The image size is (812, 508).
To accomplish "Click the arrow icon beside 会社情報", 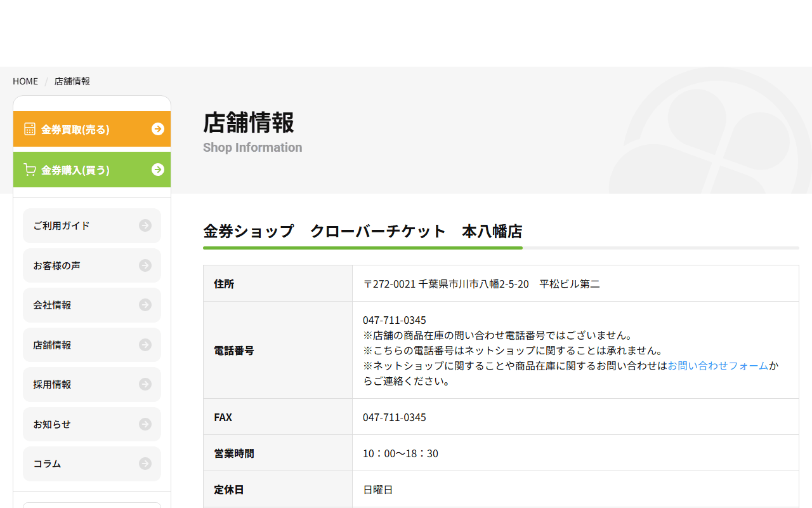I will pos(145,305).
